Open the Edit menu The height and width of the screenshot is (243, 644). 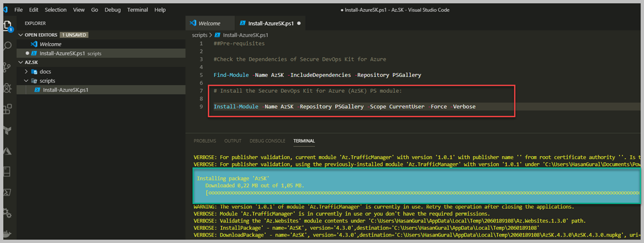point(33,9)
